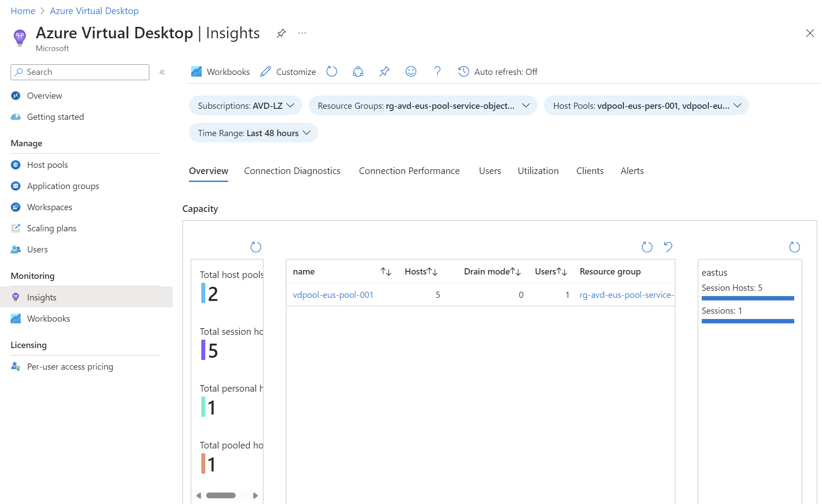822x504 pixels.
Task: Expand the Resource Groups filter dropdown
Action: click(423, 106)
